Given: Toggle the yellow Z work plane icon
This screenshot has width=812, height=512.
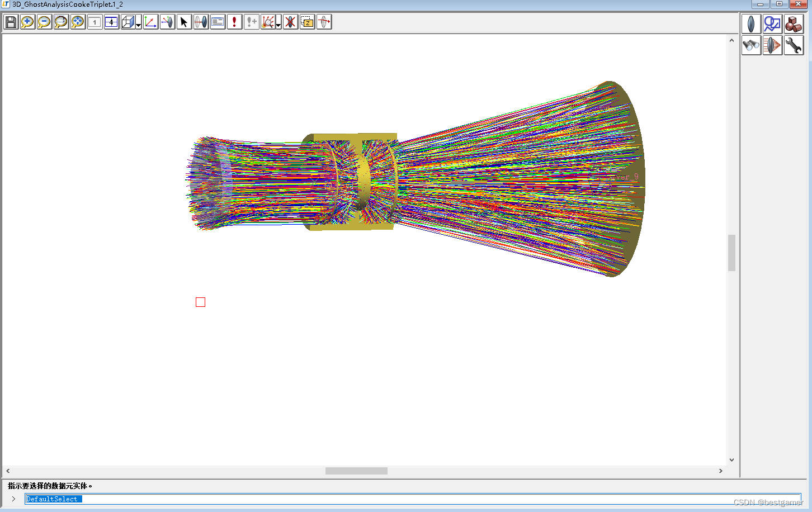Looking at the screenshot, I should pyautogui.click(x=307, y=22).
